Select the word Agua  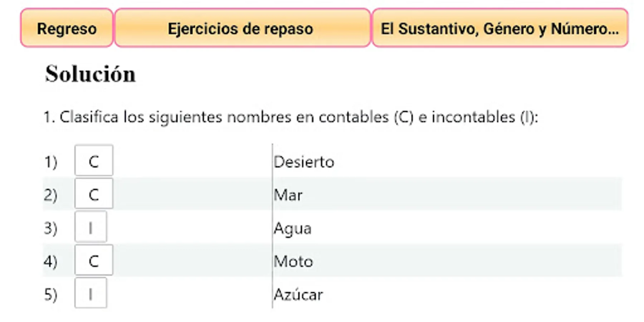point(293,229)
